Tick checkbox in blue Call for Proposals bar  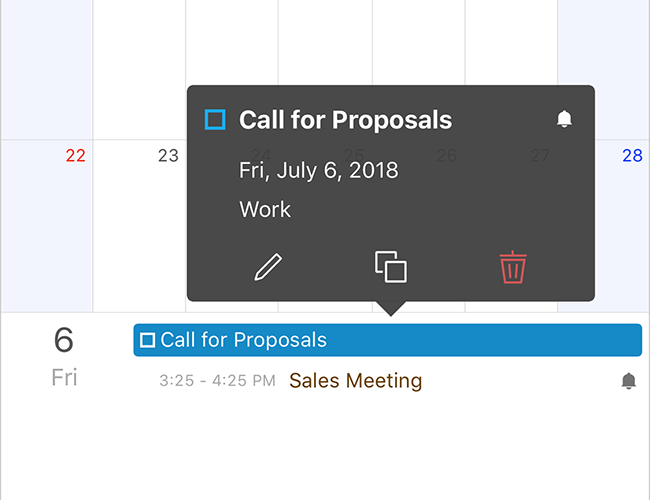click(x=148, y=340)
